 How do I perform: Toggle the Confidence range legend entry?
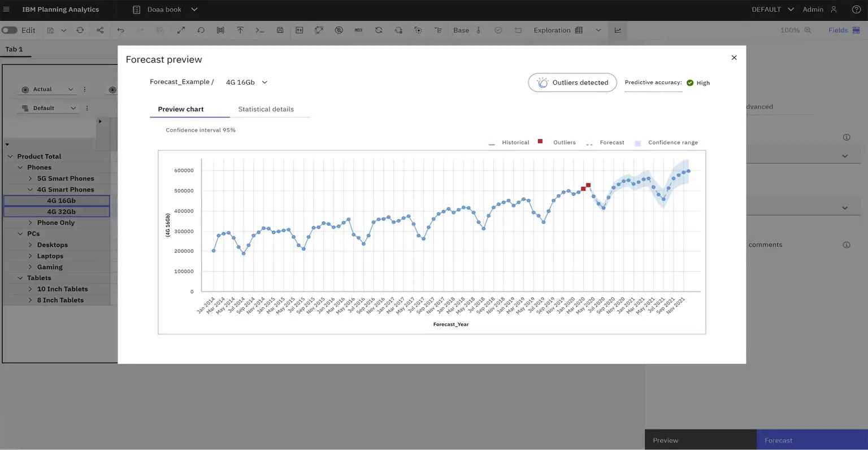coord(666,143)
